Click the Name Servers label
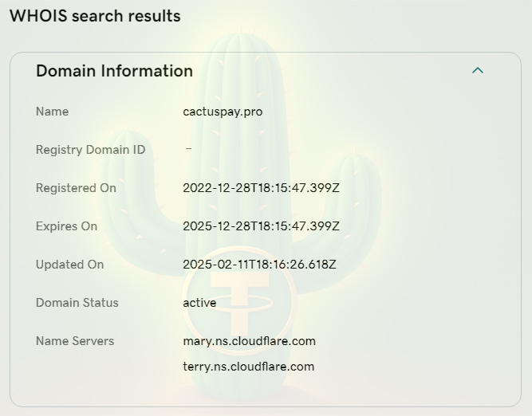This screenshot has height=416, width=532. pos(75,341)
